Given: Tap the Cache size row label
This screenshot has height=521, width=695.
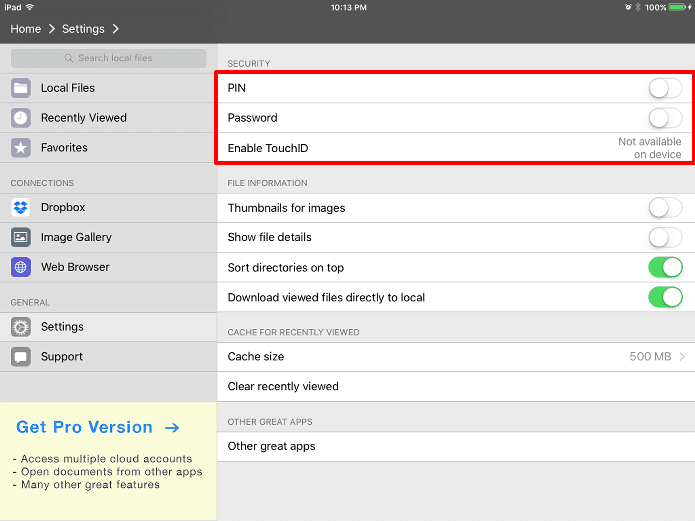Looking at the screenshot, I should [256, 356].
